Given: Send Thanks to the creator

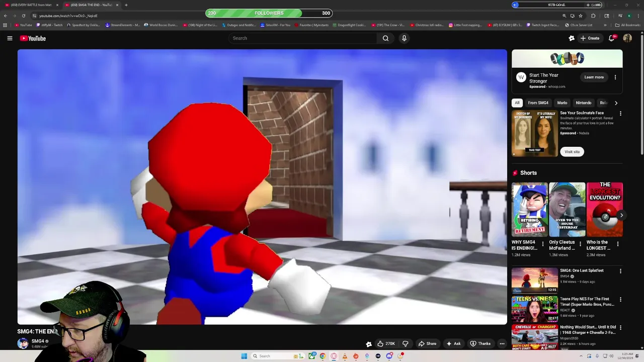Looking at the screenshot, I should pos(480,344).
